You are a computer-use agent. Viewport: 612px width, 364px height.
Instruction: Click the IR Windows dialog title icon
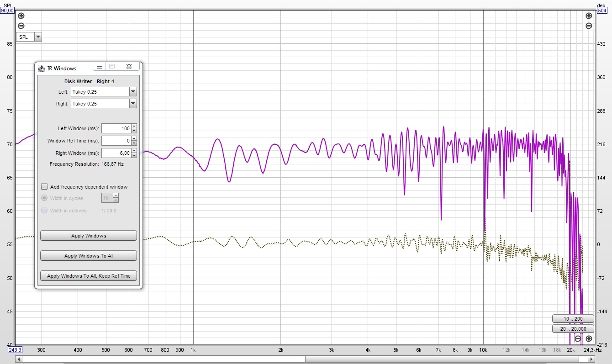point(42,68)
